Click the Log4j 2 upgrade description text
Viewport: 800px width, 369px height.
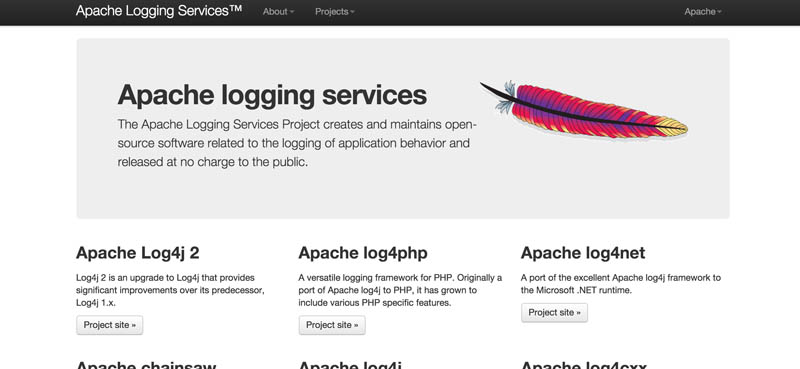tap(170, 290)
